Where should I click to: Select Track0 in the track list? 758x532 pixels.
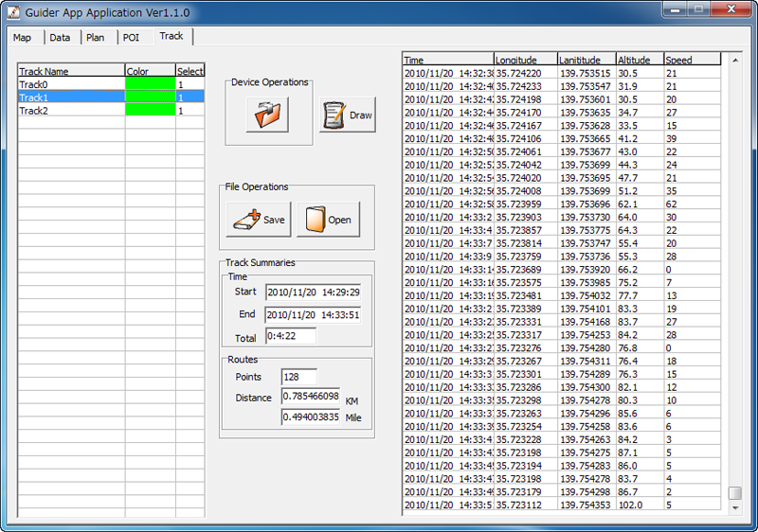pyautogui.click(x=71, y=84)
